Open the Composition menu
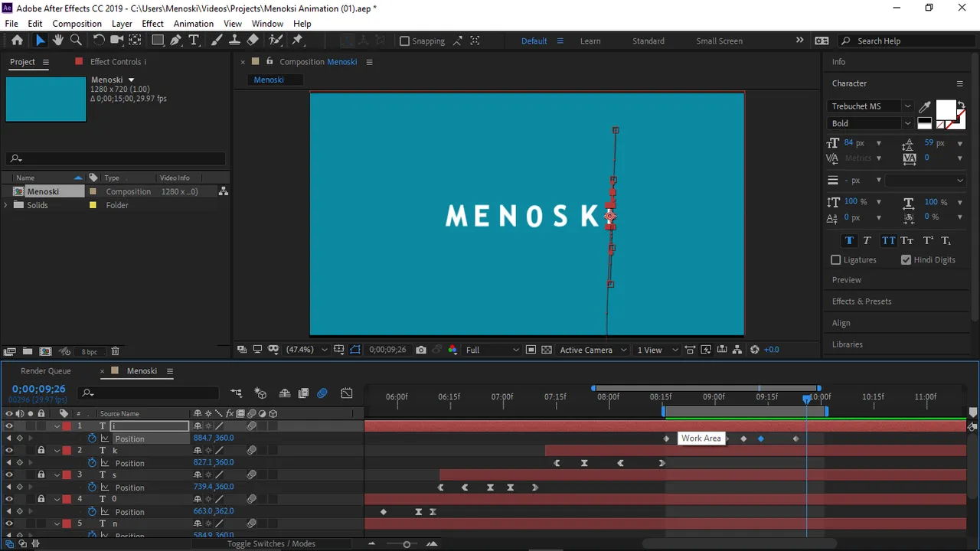 tap(77, 24)
